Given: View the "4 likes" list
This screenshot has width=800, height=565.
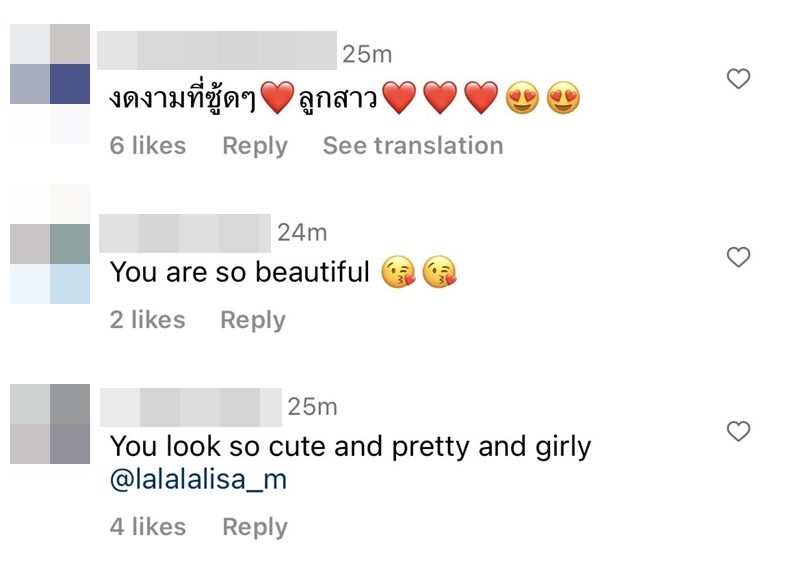Looking at the screenshot, I should (148, 527).
